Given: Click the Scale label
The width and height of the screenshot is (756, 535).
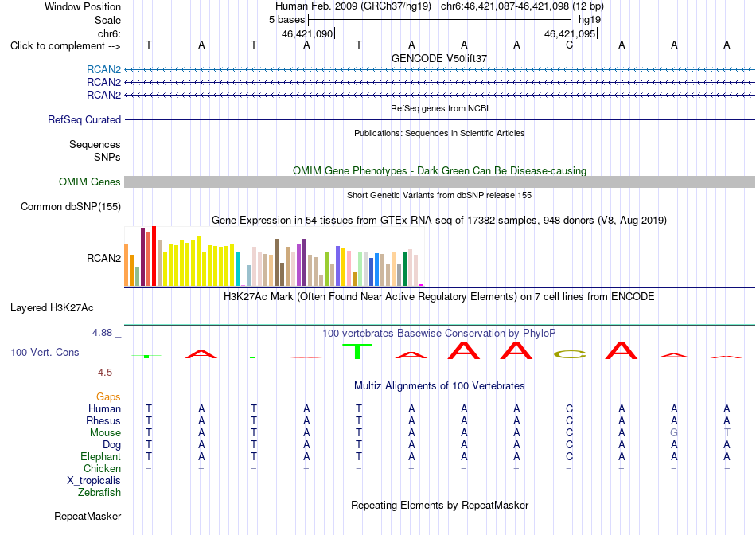Looking at the screenshot, I should (107, 20).
